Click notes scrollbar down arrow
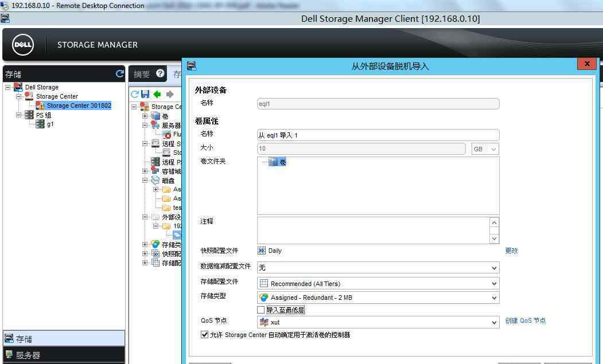This screenshot has height=364, width=603. (494, 238)
